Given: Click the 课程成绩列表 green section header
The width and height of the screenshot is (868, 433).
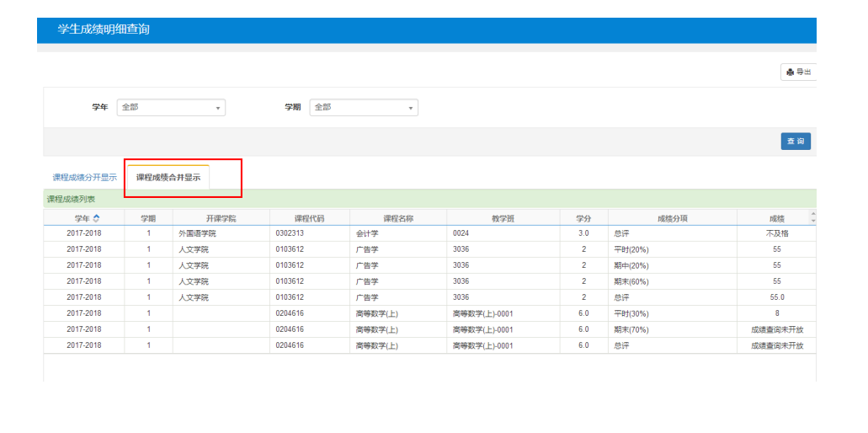Looking at the screenshot, I should tap(71, 200).
